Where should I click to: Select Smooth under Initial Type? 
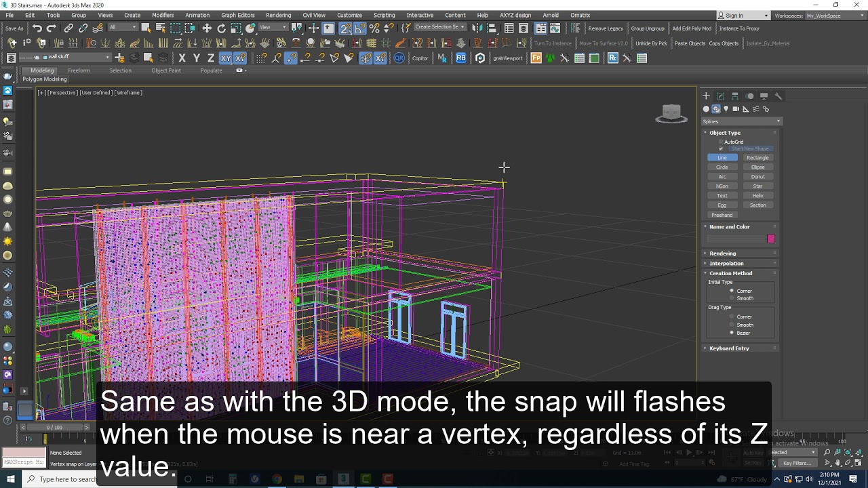click(732, 298)
